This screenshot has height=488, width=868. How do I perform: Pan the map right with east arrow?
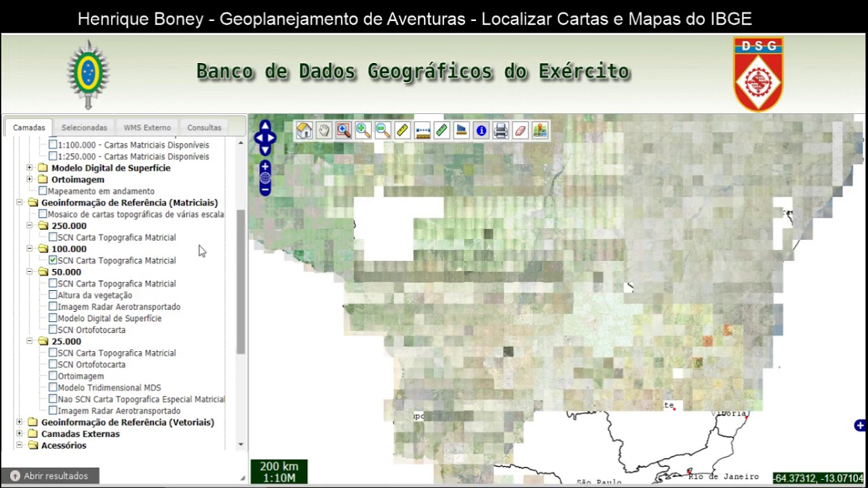coord(273,138)
